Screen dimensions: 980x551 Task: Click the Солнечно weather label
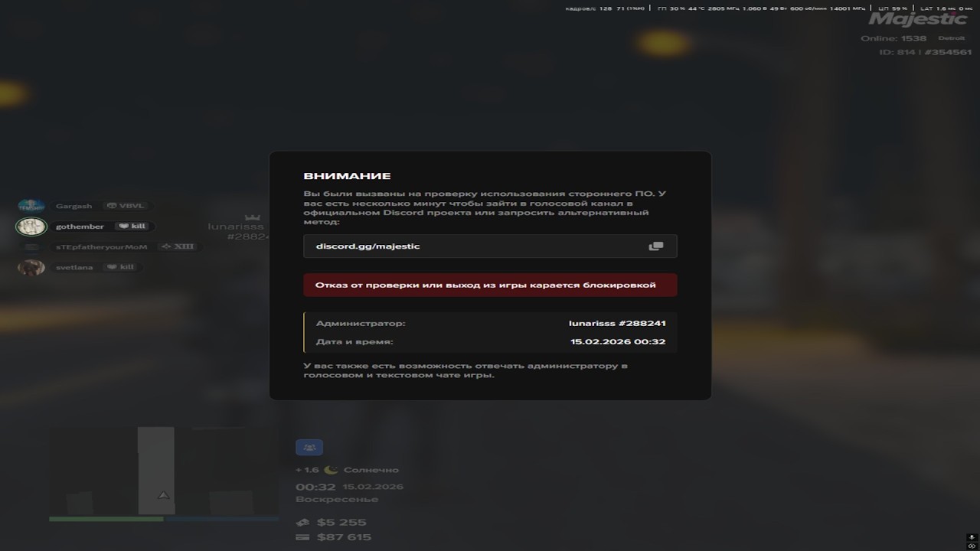point(371,470)
